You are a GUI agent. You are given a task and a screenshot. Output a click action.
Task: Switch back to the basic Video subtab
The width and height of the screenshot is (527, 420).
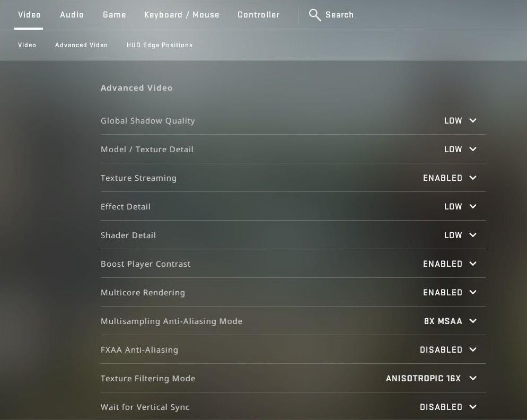tap(27, 45)
